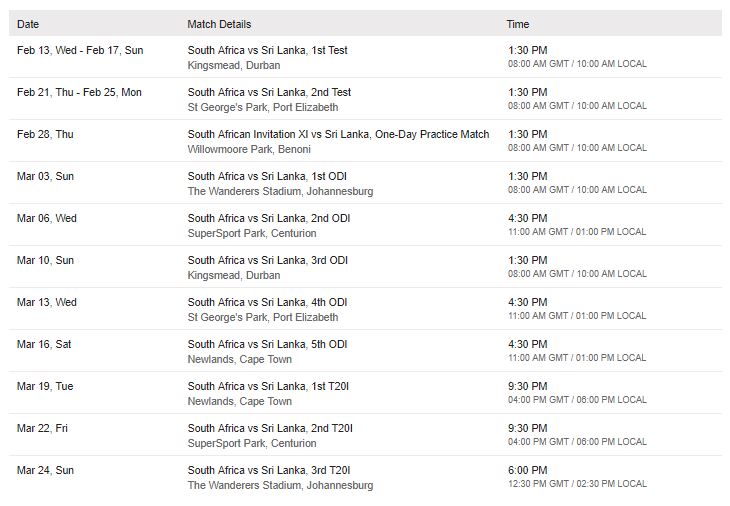Click the Time column header

[518, 24]
